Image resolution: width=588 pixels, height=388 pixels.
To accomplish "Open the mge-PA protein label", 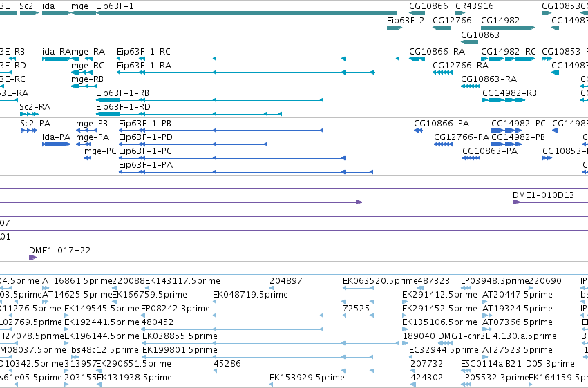I will (x=93, y=137).
